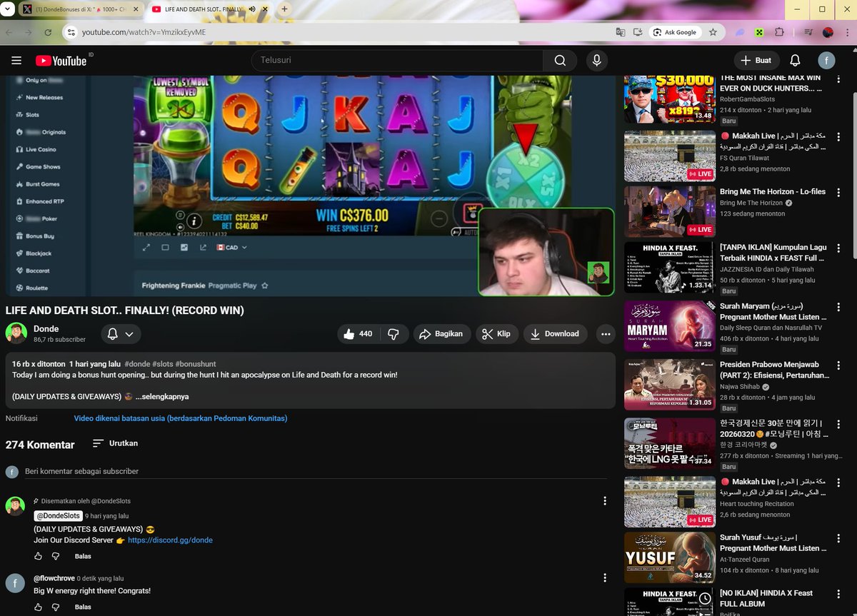Image resolution: width=857 pixels, height=616 pixels.
Task: Open the account avatar menu in YouTube header
Action: coord(827,61)
